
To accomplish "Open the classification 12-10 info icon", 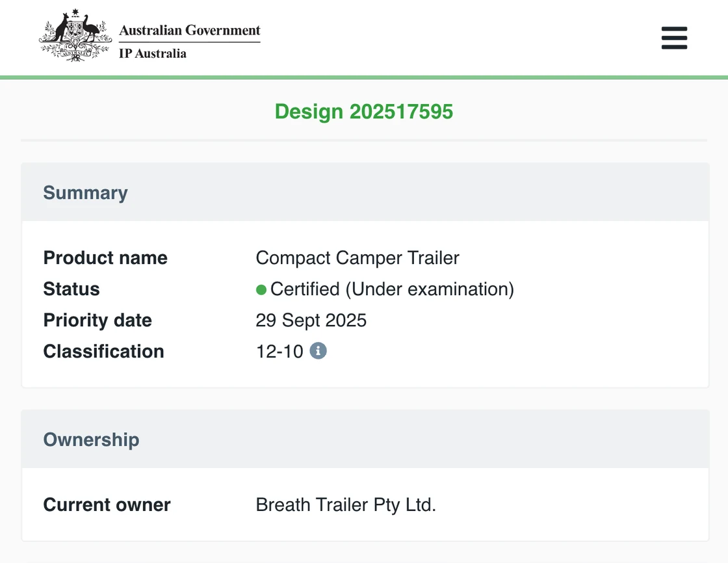I will tap(318, 350).
